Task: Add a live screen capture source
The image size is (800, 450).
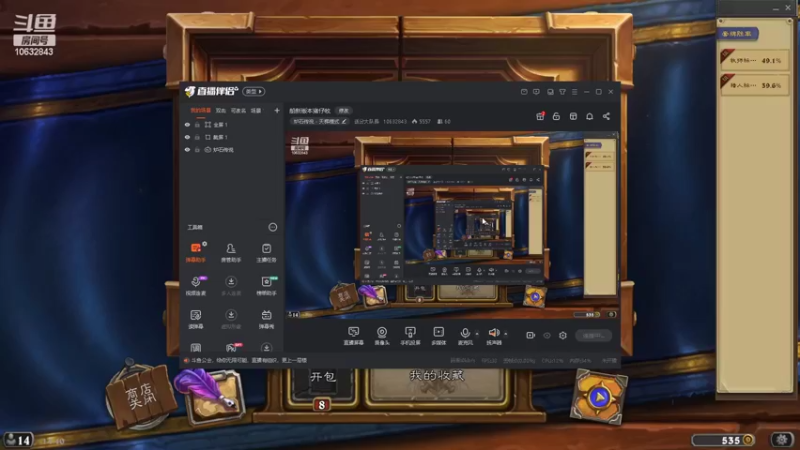Action: pyautogui.click(x=353, y=336)
